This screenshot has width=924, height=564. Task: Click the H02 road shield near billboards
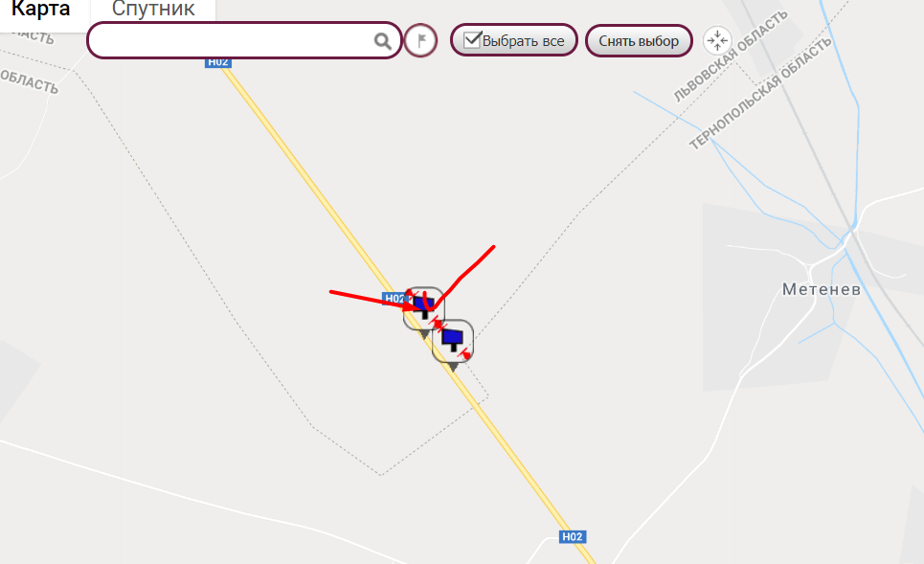click(394, 298)
